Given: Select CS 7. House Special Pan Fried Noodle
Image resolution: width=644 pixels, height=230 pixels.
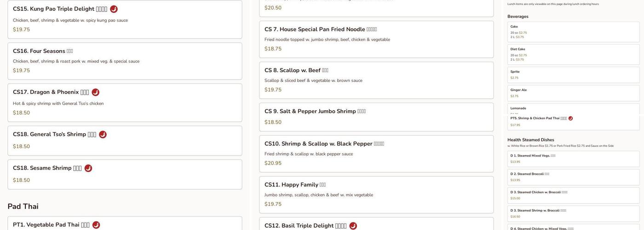Looking at the screenshot, I should 376,39.
